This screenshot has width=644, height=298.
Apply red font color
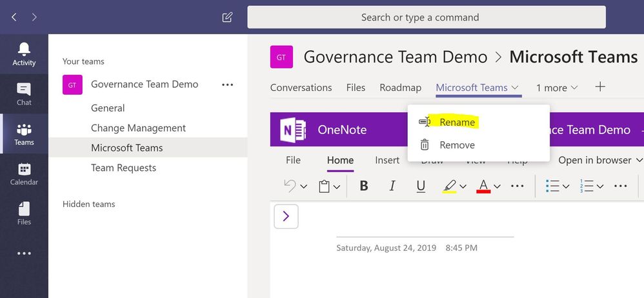(483, 186)
